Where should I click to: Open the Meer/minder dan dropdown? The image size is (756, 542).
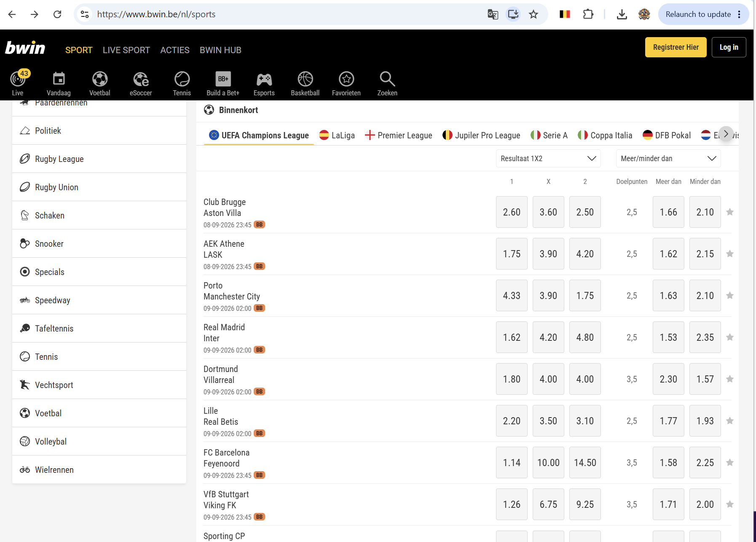[x=668, y=159]
